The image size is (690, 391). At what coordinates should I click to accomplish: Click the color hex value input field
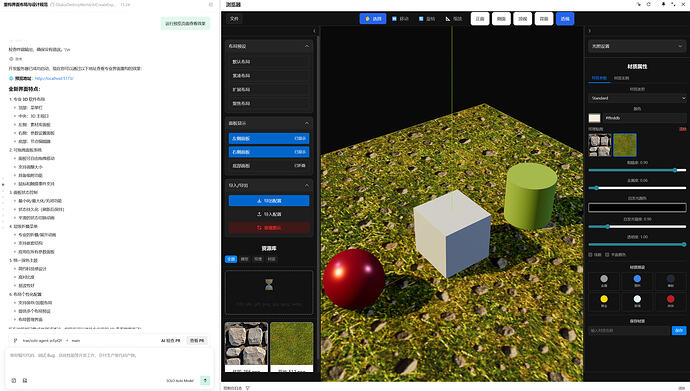644,118
